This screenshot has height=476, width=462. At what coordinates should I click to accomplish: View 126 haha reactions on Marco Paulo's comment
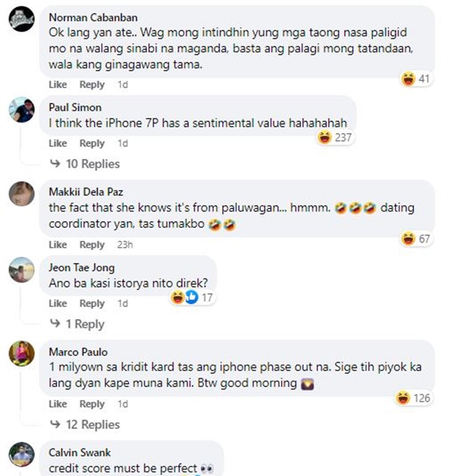pos(414,398)
